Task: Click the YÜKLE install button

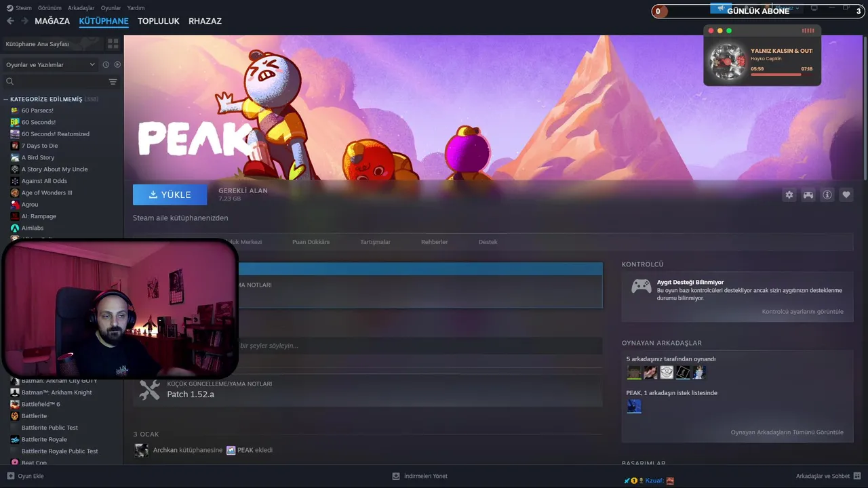Action: (170, 195)
